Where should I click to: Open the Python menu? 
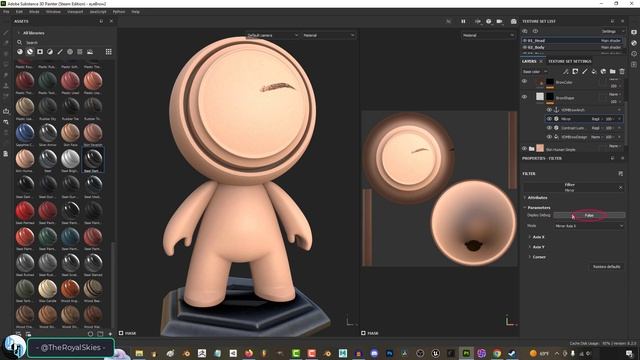point(119,12)
